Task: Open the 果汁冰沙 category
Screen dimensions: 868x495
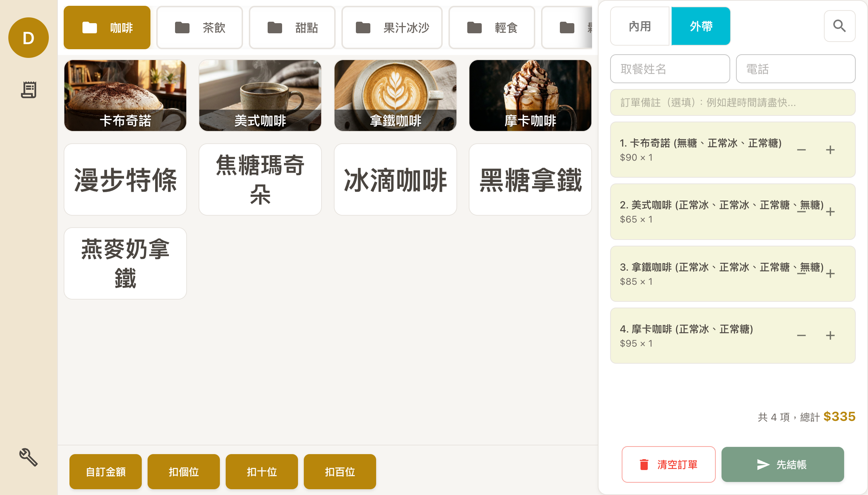Action: [392, 28]
